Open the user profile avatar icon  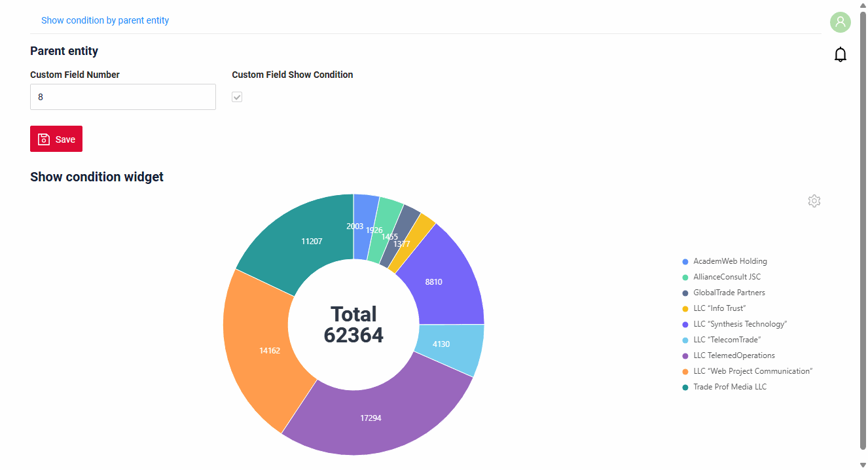tap(841, 22)
